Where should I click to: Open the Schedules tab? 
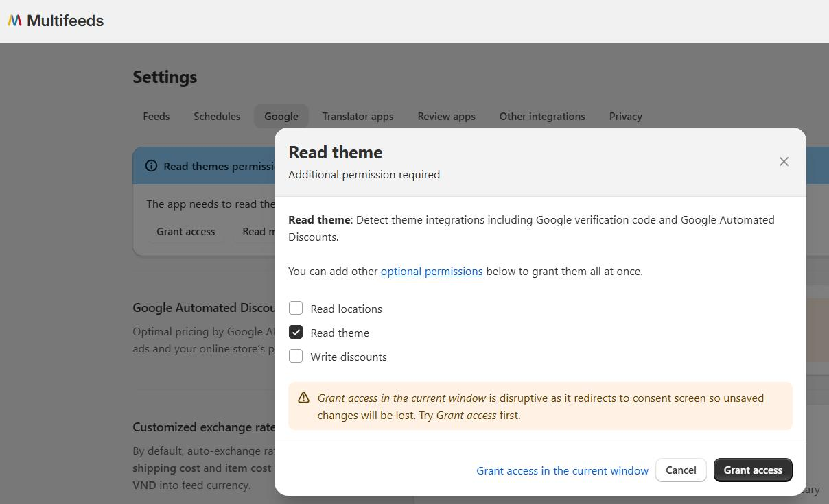217,116
